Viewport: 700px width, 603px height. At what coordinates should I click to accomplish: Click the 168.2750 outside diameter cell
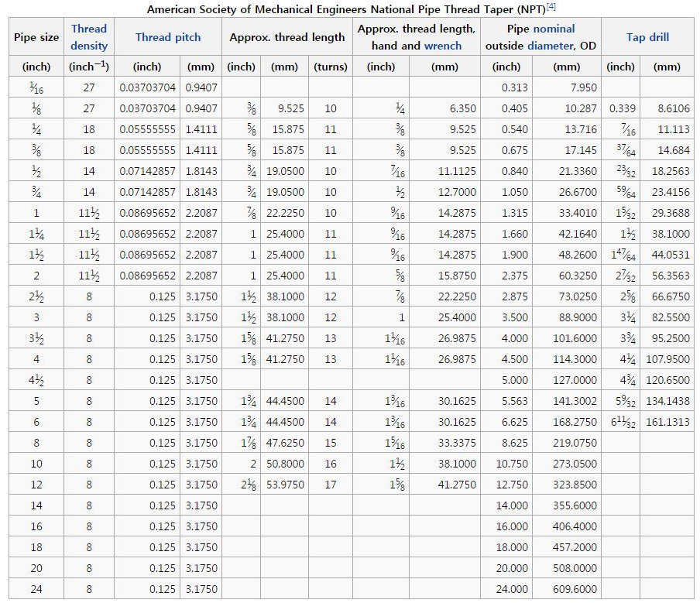tap(567, 422)
